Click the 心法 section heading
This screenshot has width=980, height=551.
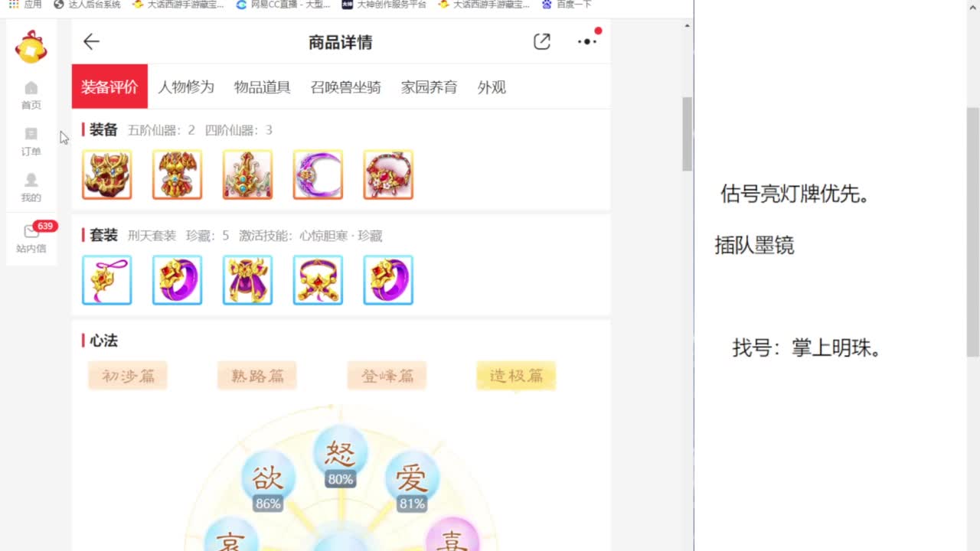click(103, 341)
